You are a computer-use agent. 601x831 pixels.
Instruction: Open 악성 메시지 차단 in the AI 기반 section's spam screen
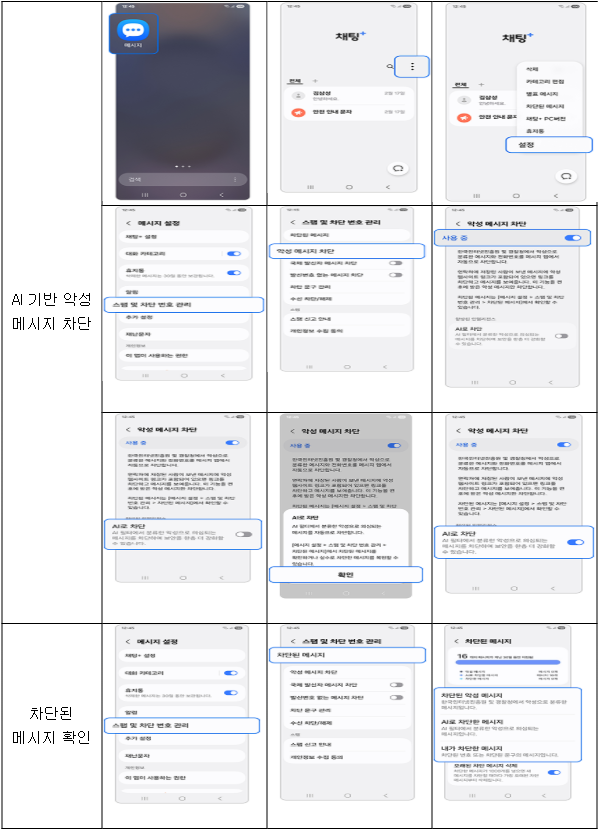347,251
